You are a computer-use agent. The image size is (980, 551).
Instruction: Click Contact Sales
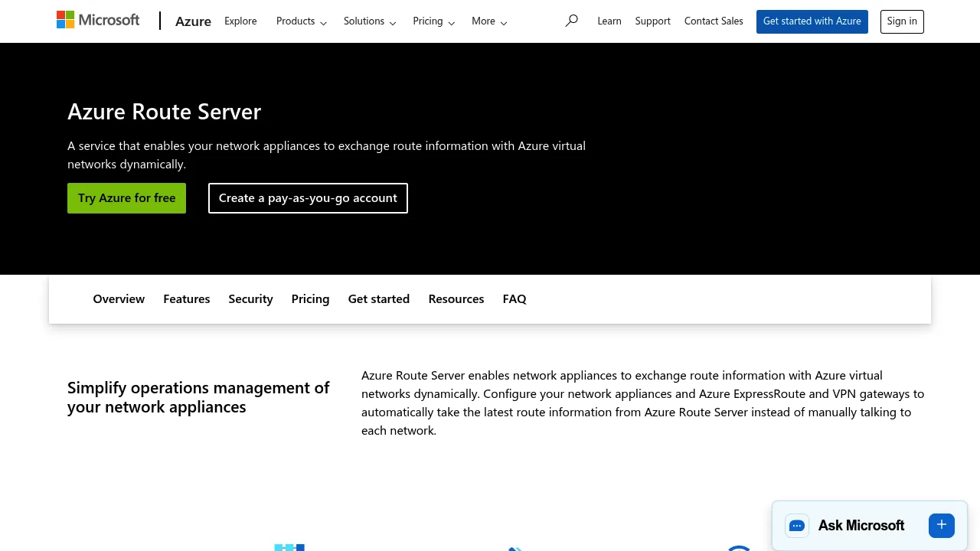click(x=714, y=21)
